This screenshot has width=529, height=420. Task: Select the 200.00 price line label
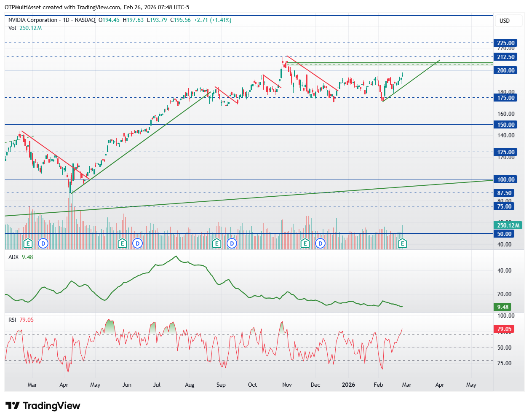[x=505, y=70]
